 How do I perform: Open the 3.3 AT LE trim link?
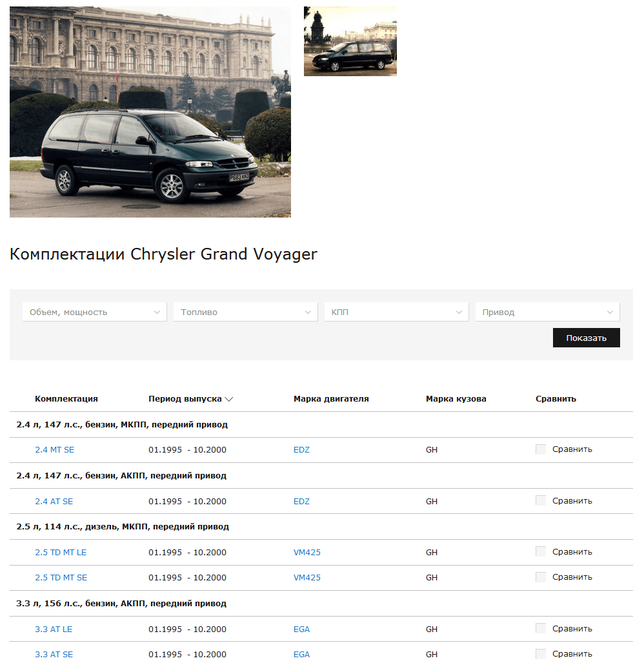pyautogui.click(x=54, y=629)
